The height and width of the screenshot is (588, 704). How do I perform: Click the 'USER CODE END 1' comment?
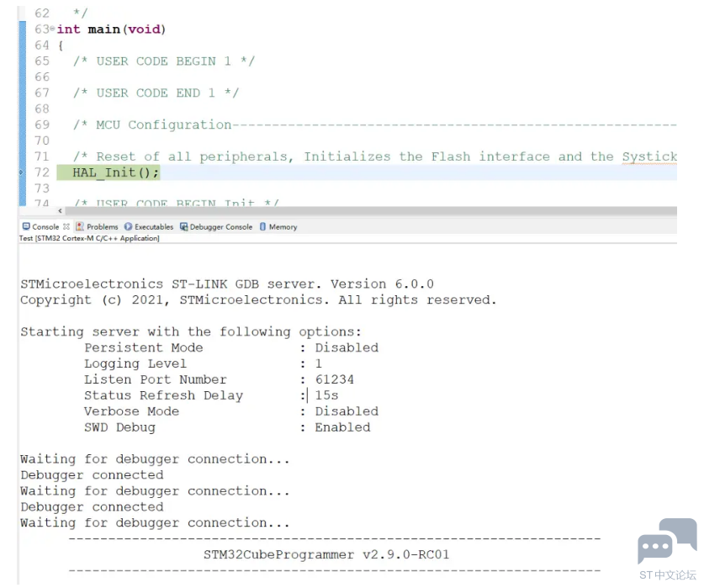156,93
